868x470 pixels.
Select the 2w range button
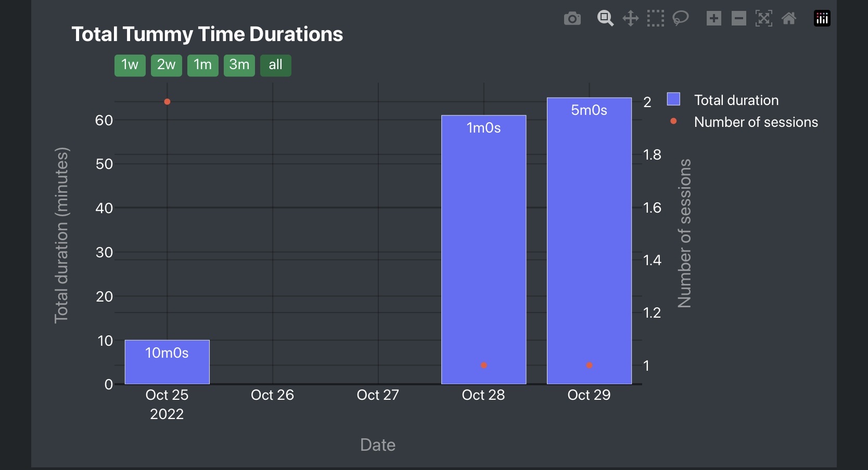coord(166,65)
